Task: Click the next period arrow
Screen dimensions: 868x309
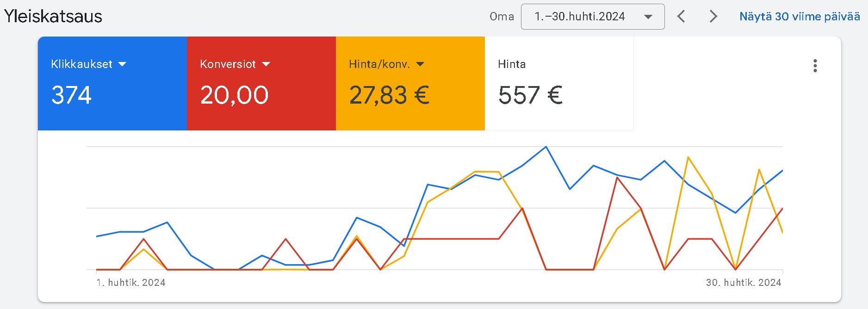Action: point(712,16)
